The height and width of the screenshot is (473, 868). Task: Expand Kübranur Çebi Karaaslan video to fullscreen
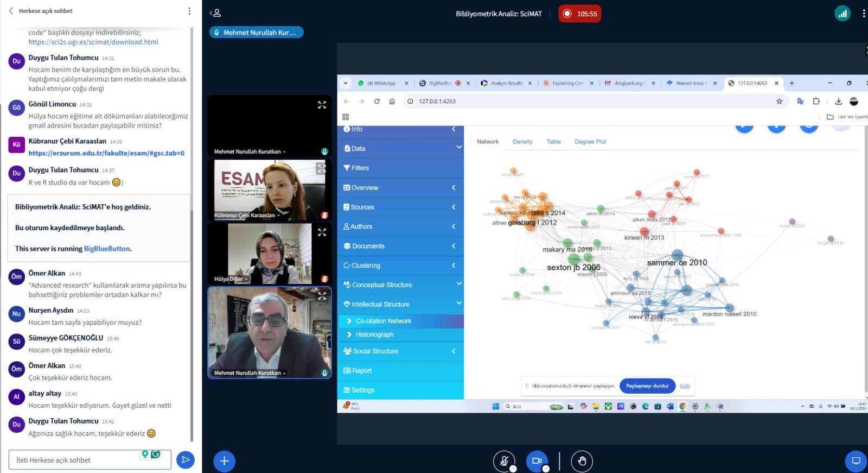pyautogui.click(x=322, y=169)
